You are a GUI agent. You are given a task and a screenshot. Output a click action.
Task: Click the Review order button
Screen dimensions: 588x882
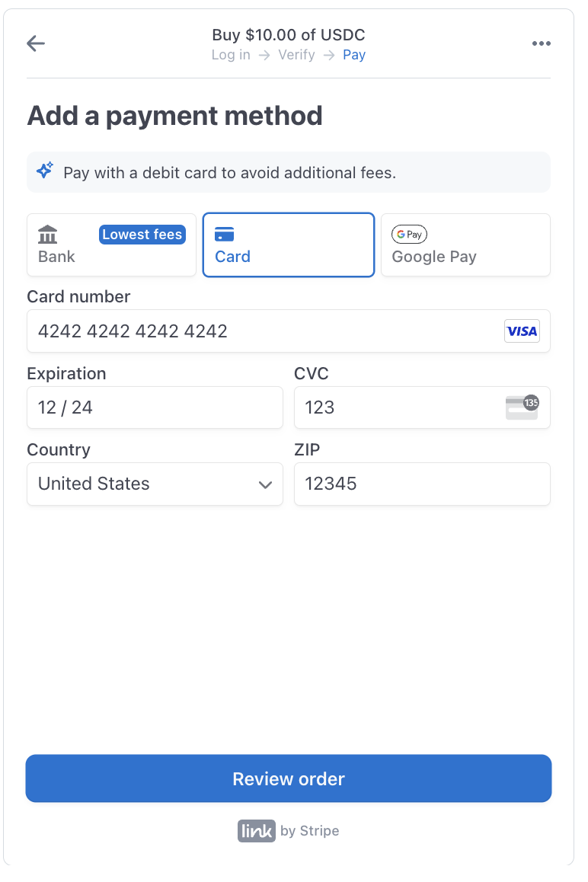pyautogui.click(x=288, y=778)
